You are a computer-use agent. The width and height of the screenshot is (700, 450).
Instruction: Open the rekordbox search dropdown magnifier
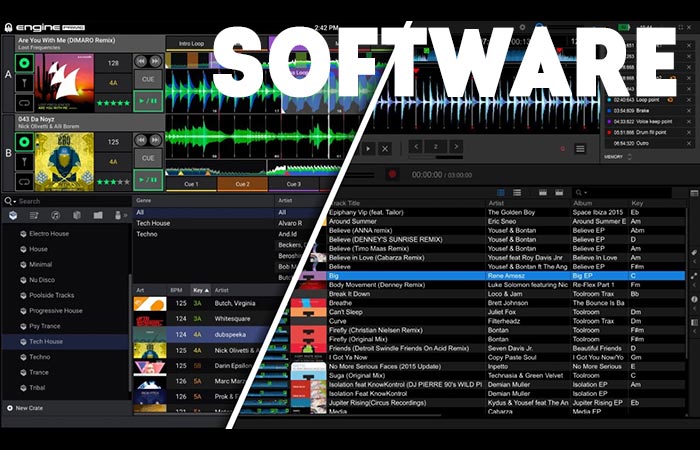point(581,192)
